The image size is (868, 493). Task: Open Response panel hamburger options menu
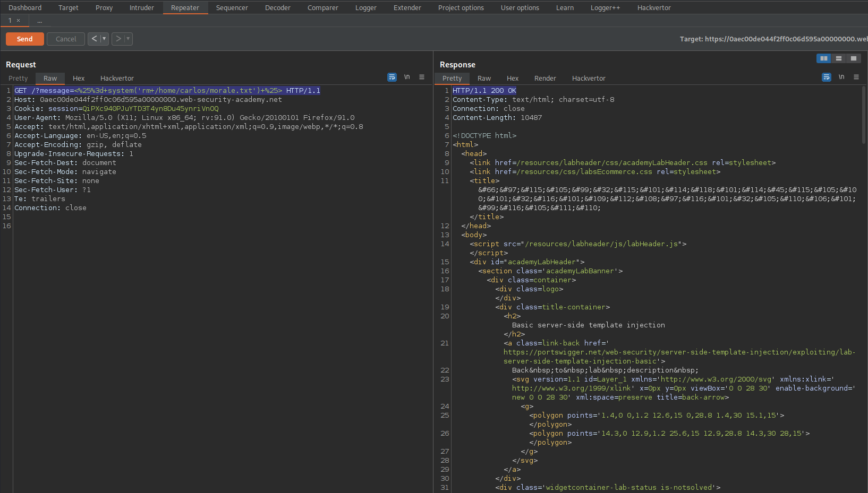tap(856, 77)
